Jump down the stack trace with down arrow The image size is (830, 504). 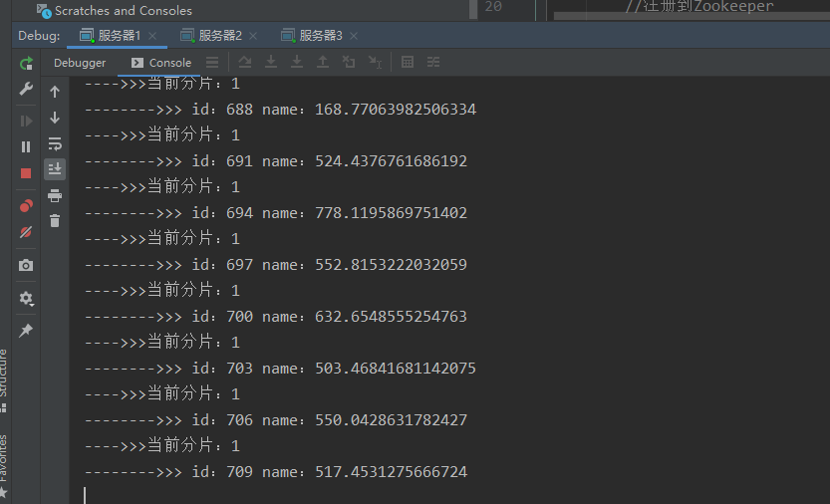coord(55,118)
